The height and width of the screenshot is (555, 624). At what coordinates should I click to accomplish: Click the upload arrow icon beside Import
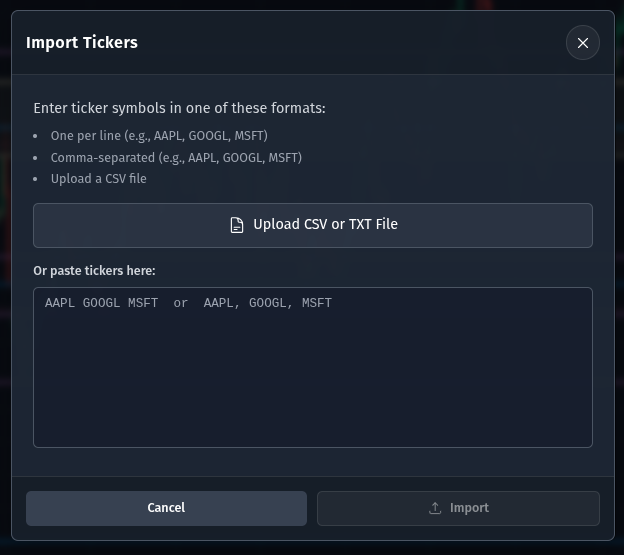point(435,508)
